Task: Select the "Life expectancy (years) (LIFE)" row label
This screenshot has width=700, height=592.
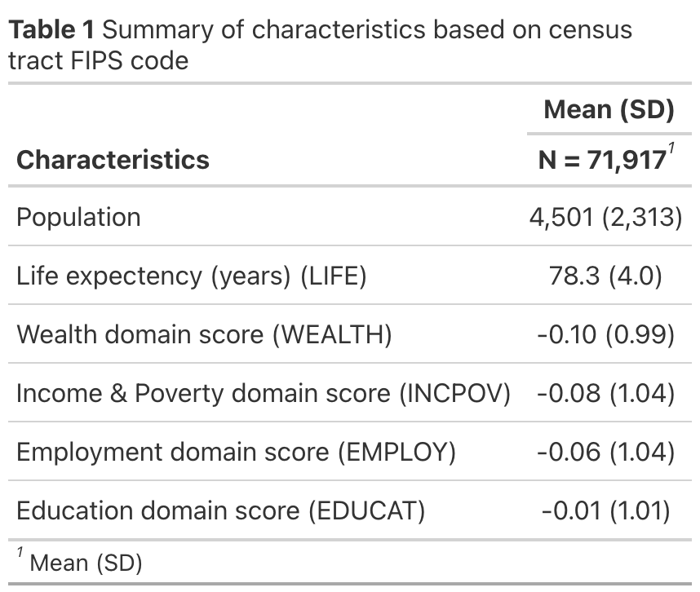Action: [191, 276]
